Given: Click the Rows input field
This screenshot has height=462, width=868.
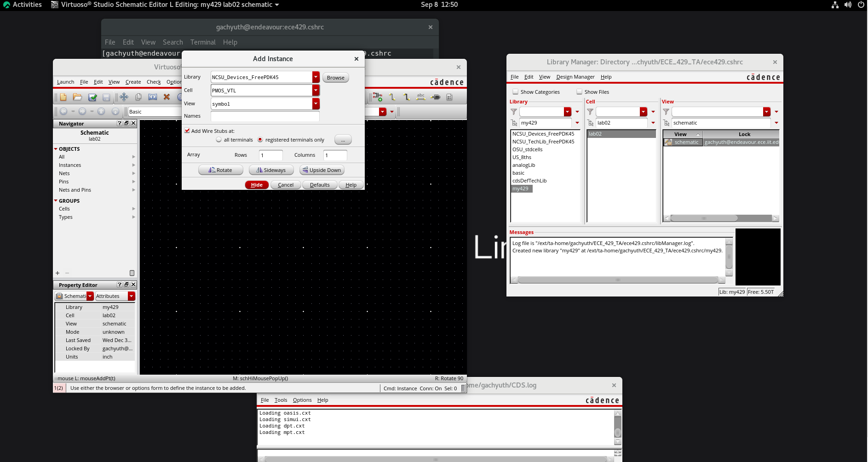Looking at the screenshot, I should coord(271,155).
